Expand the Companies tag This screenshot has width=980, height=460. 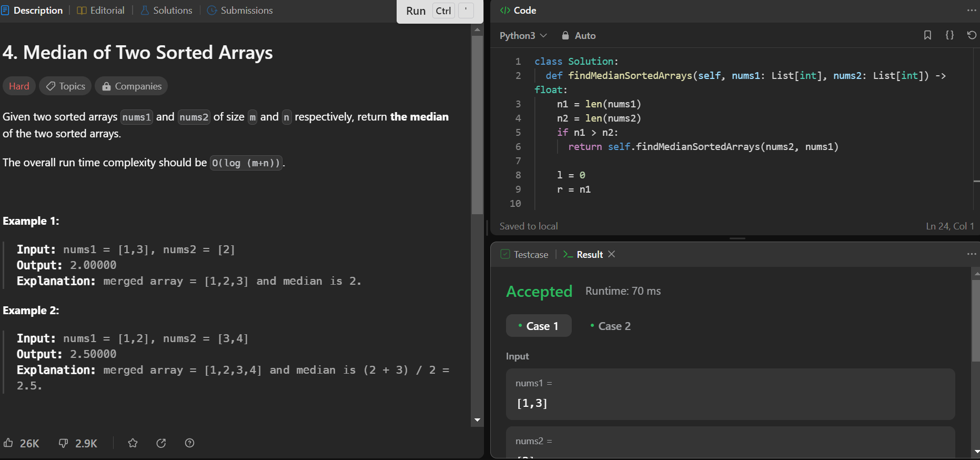tap(131, 86)
